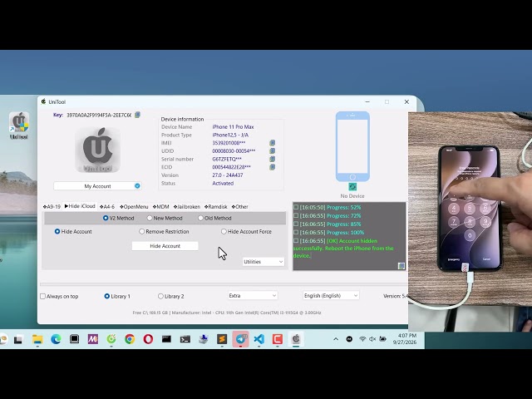This screenshot has height=399, width=532.
Task: Open Microsoft Edge from taskbar
Action: tap(56, 339)
